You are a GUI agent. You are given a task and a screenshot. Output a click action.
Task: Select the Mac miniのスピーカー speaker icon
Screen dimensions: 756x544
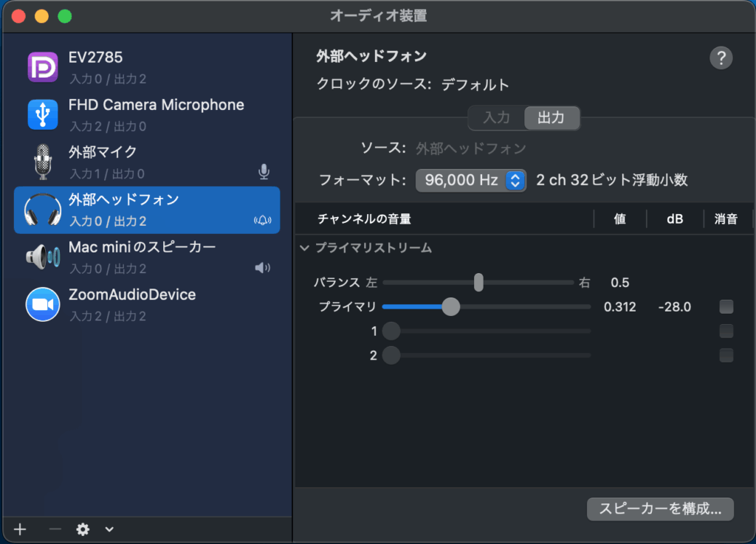click(x=43, y=257)
